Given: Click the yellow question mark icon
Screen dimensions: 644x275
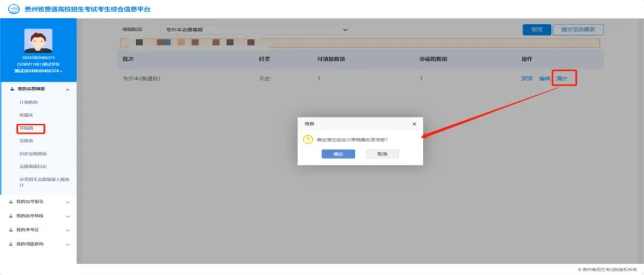Looking at the screenshot, I should [308, 139].
